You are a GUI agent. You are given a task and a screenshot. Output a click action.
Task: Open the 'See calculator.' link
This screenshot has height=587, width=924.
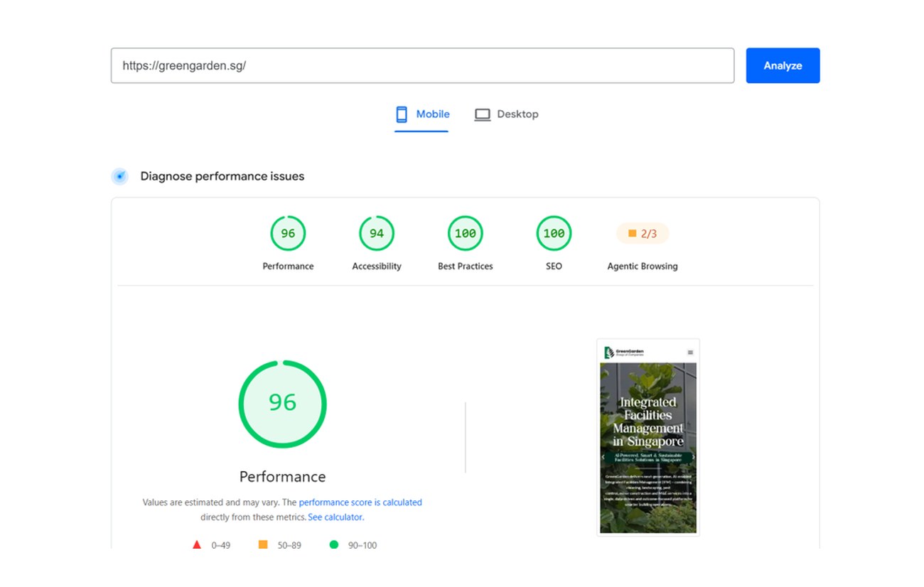point(335,517)
